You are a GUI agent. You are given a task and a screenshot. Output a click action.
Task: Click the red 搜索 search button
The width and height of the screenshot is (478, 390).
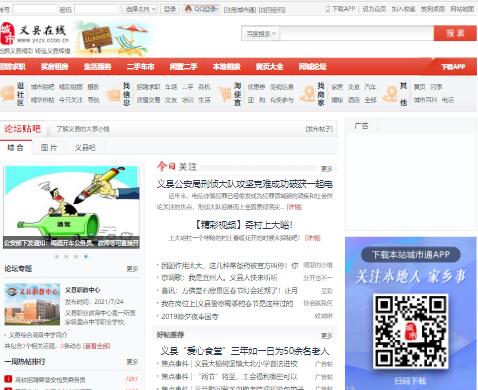(455, 33)
